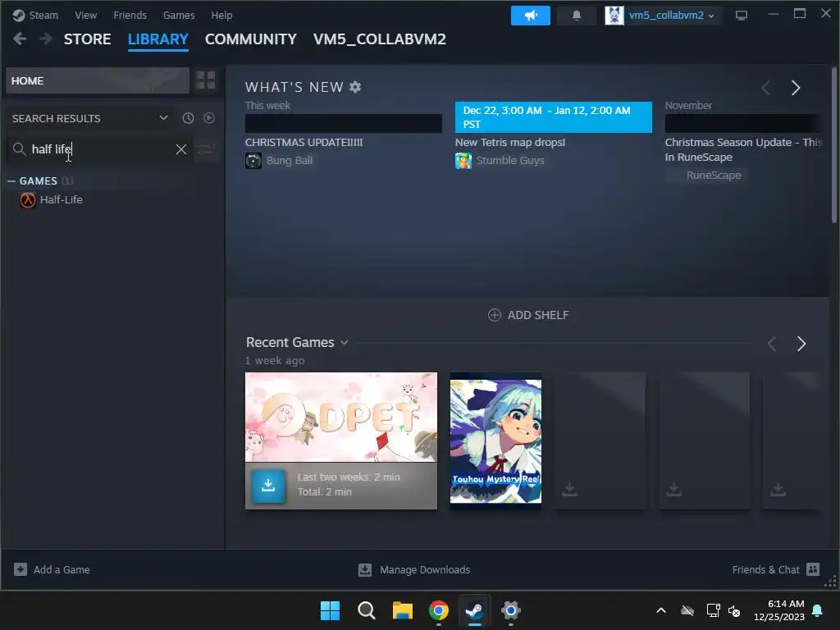This screenshot has width=840, height=630.
Task: Sort by recent activity clock icon
Action: coord(188,118)
